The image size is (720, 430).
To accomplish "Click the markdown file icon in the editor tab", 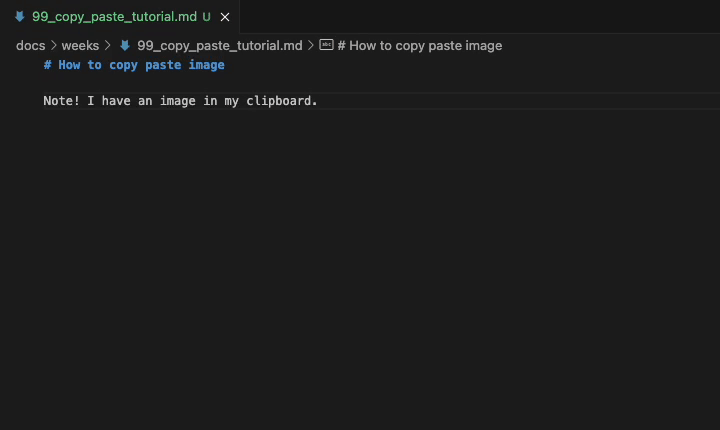I will point(19,17).
